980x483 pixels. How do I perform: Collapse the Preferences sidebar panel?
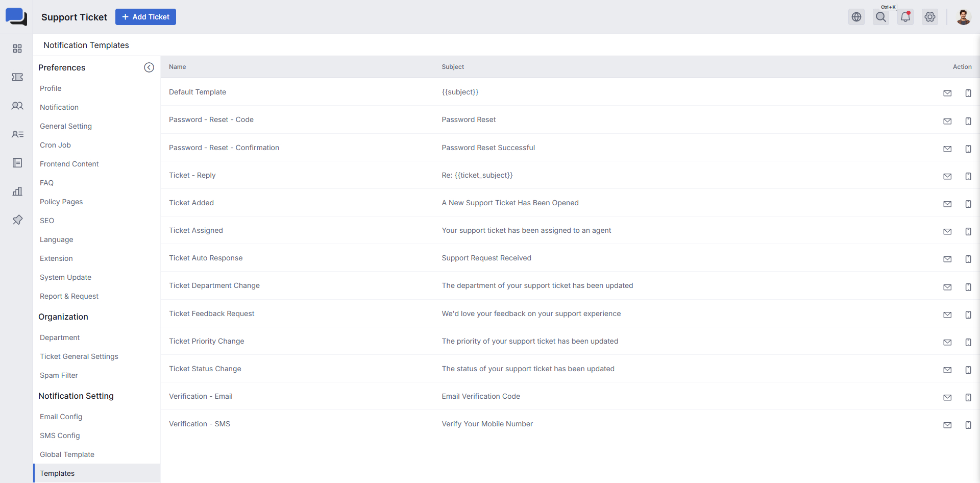click(149, 67)
